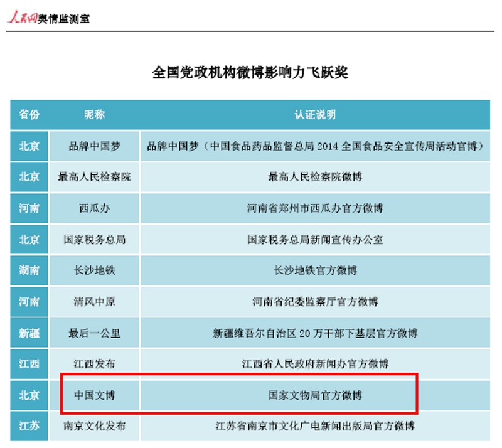Select the 国家税务总局 nickname cell
Viewport: 502px width, 448px height.
pos(95,239)
